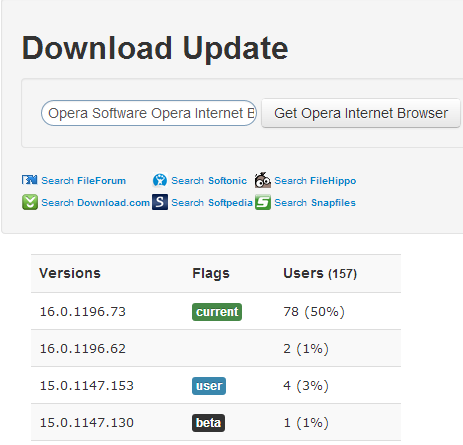Open the Search FileForum link
The image size is (463, 445).
tap(83, 181)
